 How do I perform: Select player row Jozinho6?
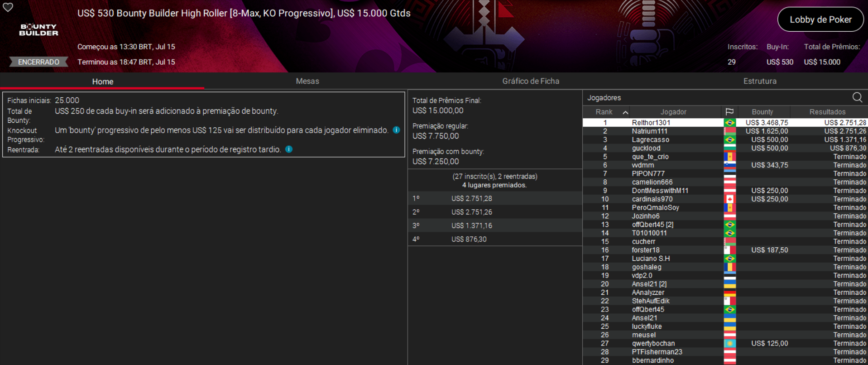(x=725, y=216)
